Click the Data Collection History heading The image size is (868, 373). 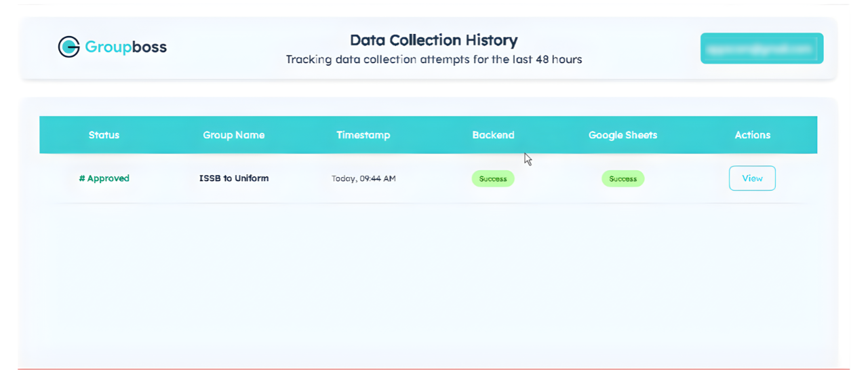coord(433,40)
